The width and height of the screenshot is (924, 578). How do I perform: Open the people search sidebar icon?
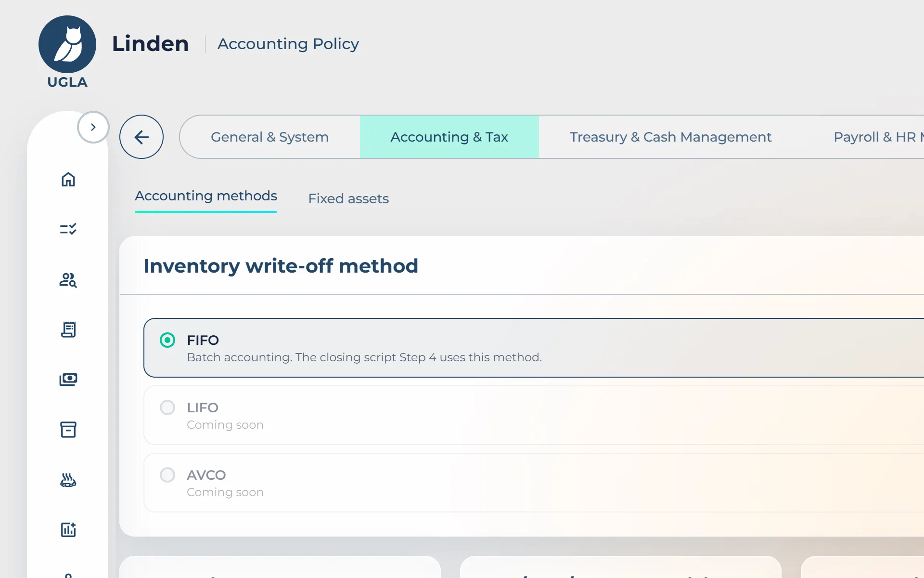click(x=68, y=280)
